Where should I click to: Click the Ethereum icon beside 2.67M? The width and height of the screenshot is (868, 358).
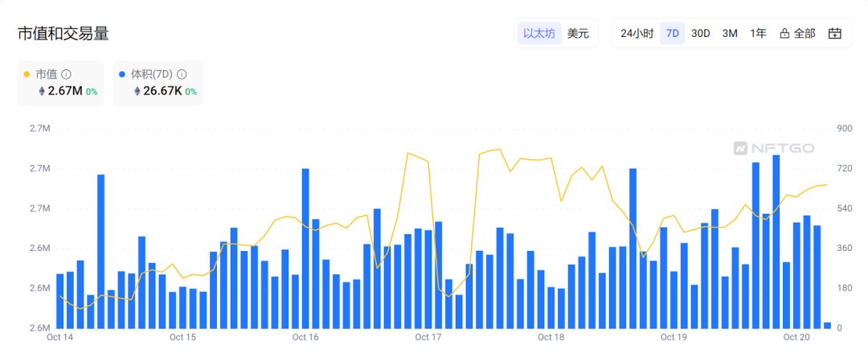coord(42,92)
